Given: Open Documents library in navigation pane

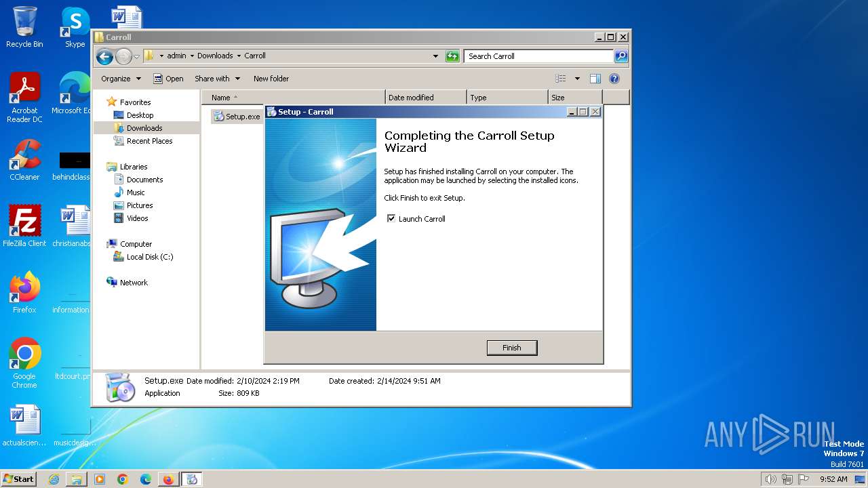Looking at the screenshot, I should click(x=144, y=180).
